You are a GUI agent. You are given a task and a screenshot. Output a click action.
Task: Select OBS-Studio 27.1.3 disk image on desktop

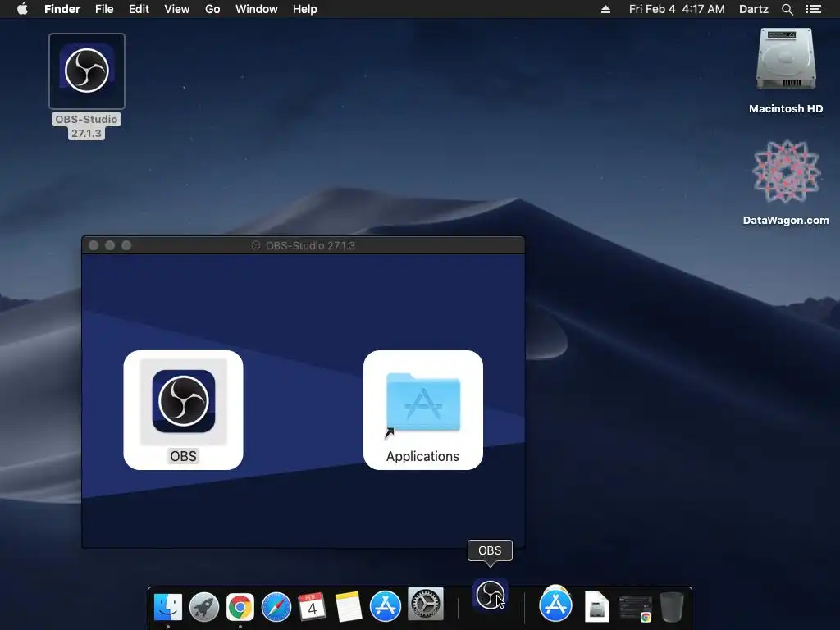pyautogui.click(x=87, y=71)
